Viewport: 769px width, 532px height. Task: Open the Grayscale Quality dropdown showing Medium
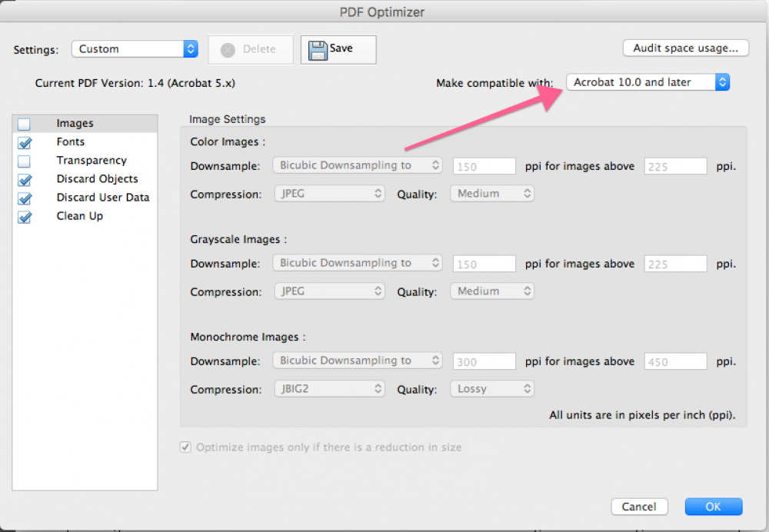491,291
